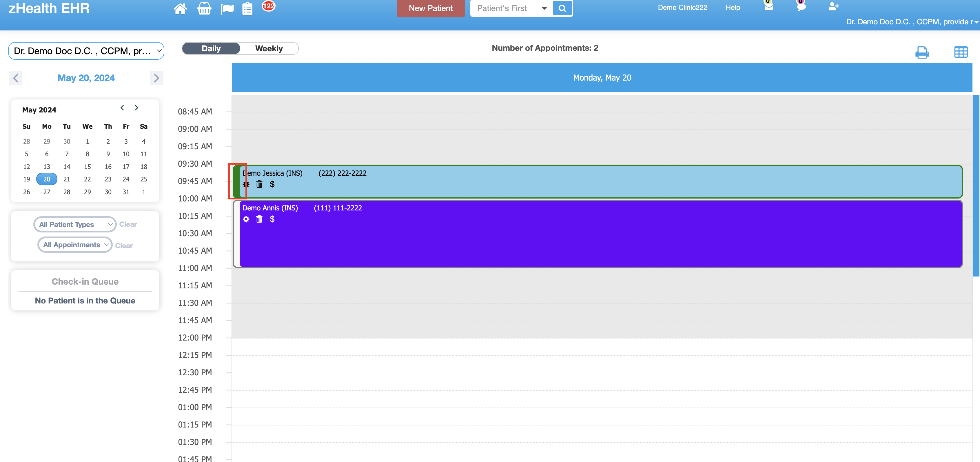Screen dimensions: 980x462
Task: Expand the provider selector dropdown
Action: pyautogui.click(x=86, y=51)
